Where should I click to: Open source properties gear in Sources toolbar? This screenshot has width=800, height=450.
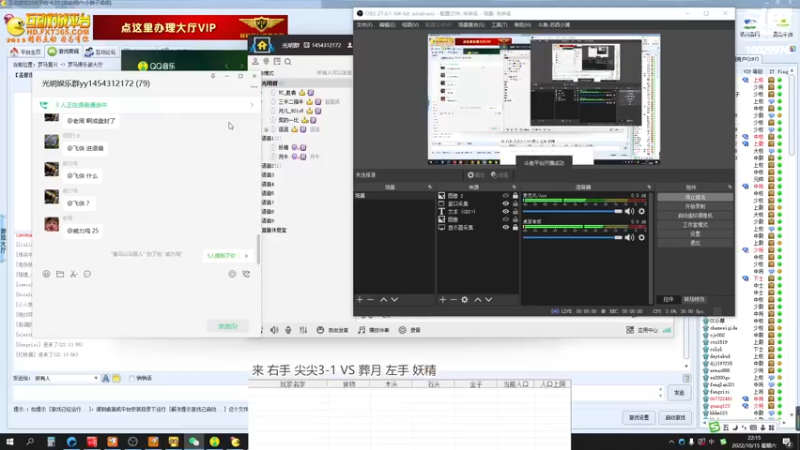(x=464, y=299)
